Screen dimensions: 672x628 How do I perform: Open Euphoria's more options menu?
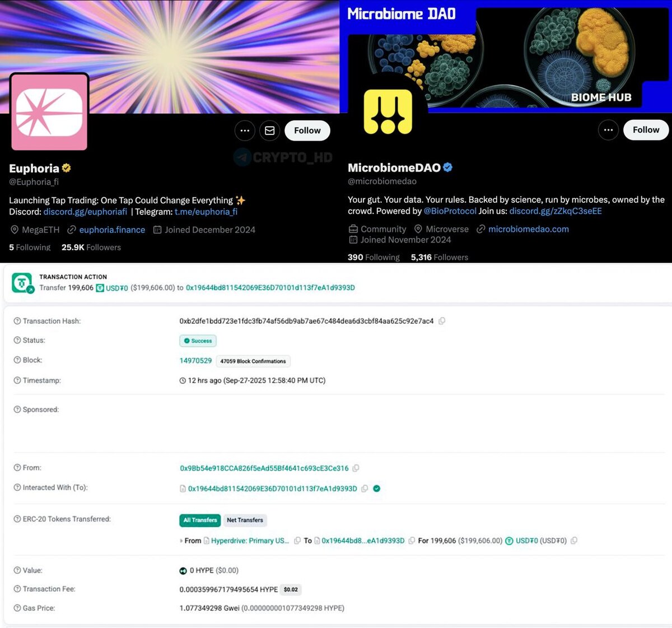(x=245, y=131)
